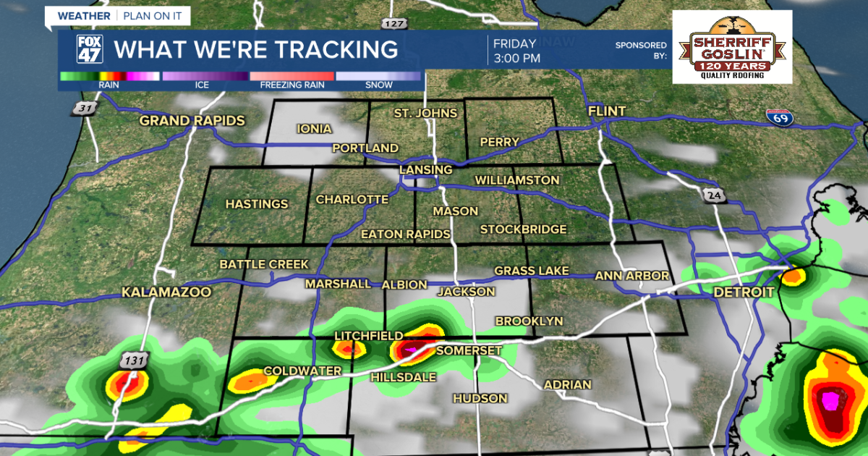Screen dimensions: 868x456
Task: Click the JACKSON city label
Action: [x=467, y=292]
